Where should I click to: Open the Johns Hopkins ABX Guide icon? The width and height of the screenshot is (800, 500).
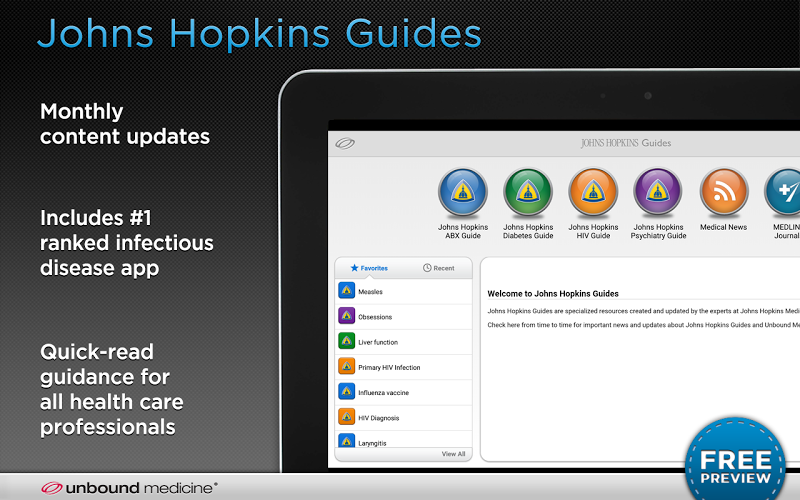click(x=463, y=192)
